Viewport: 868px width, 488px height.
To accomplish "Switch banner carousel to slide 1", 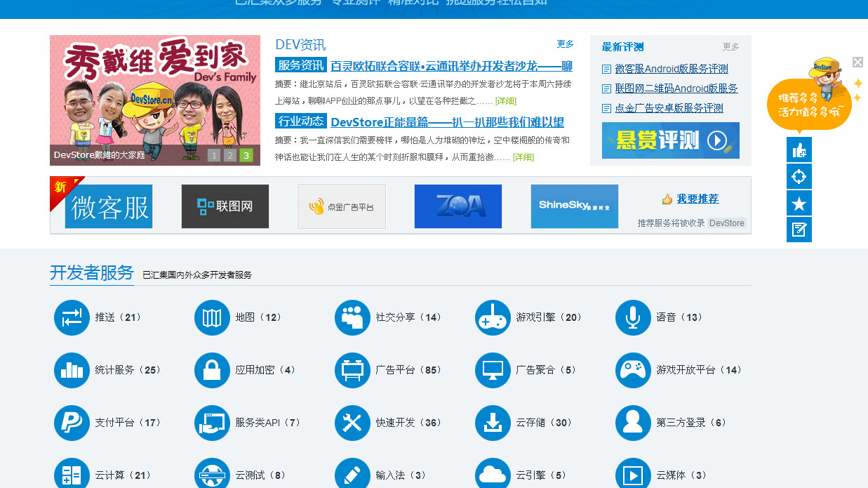I will pos(214,155).
